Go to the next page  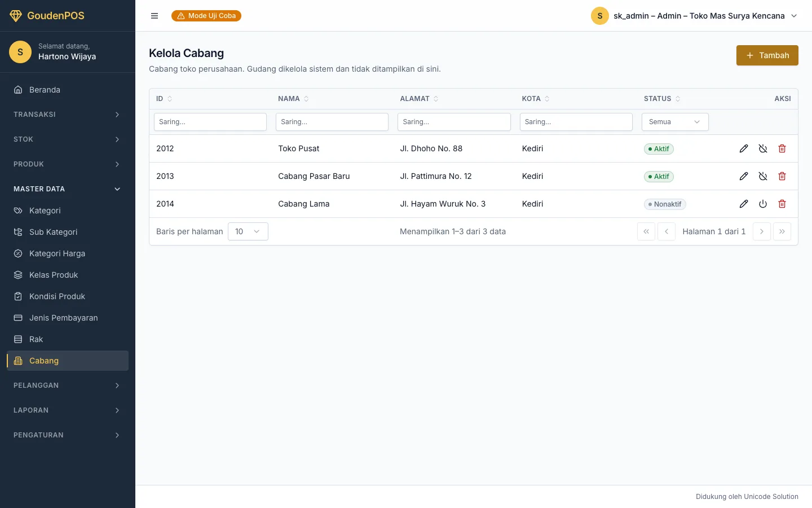762,231
